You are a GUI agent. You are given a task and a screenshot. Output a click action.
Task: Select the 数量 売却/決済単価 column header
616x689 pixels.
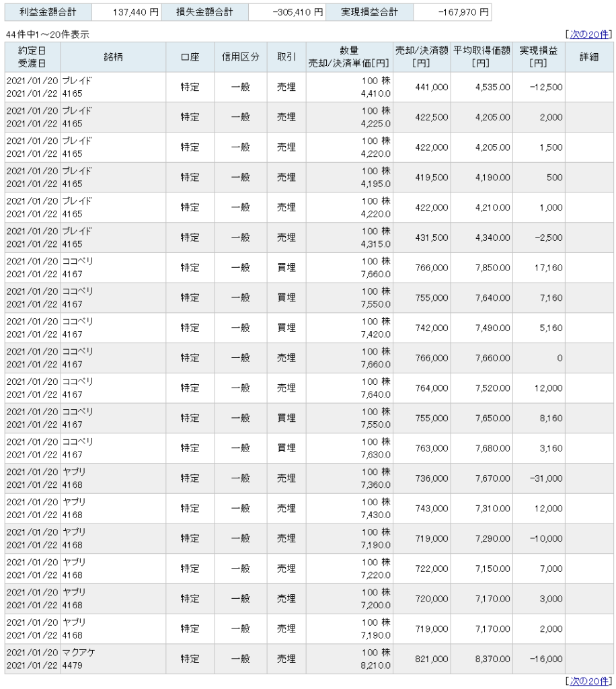350,57
